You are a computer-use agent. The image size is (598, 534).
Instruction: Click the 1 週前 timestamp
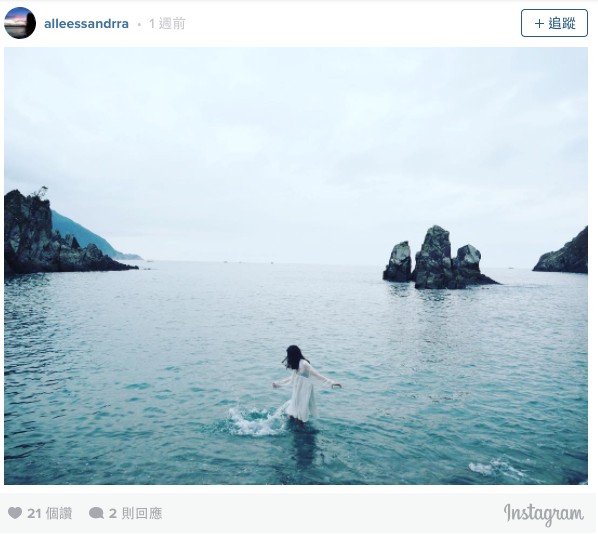click(167, 24)
